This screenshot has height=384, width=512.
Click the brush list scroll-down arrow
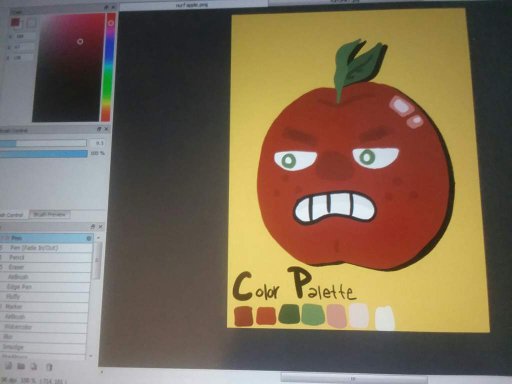pos(91,356)
